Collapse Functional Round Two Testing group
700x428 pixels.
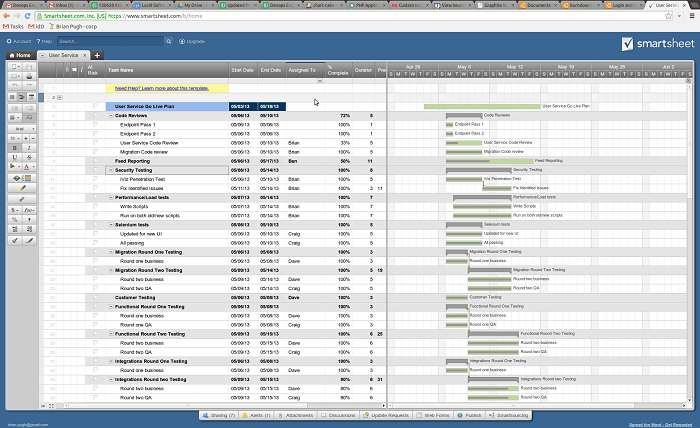(x=111, y=334)
